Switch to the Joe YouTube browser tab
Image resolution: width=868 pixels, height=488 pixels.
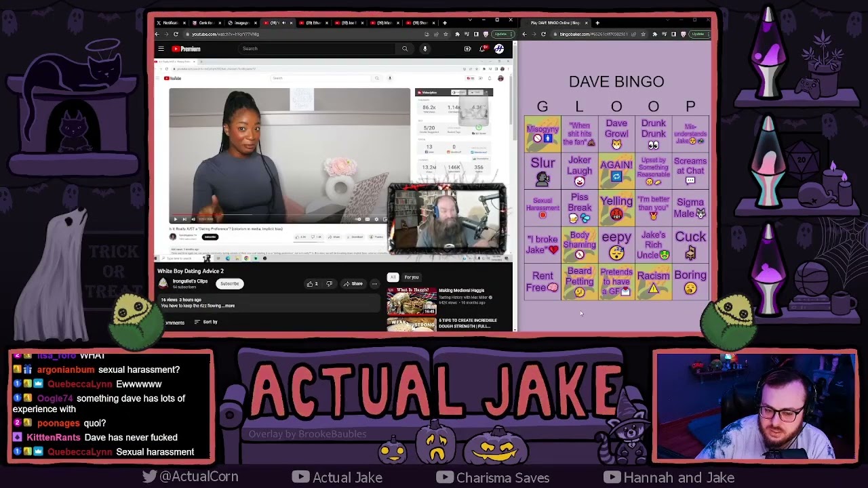(349, 23)
